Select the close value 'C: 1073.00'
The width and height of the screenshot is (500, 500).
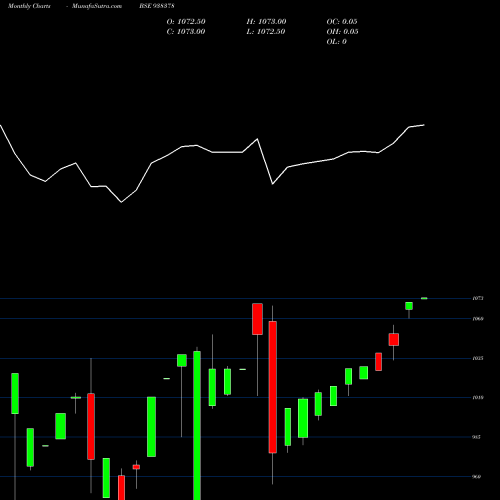pos(186,32)
